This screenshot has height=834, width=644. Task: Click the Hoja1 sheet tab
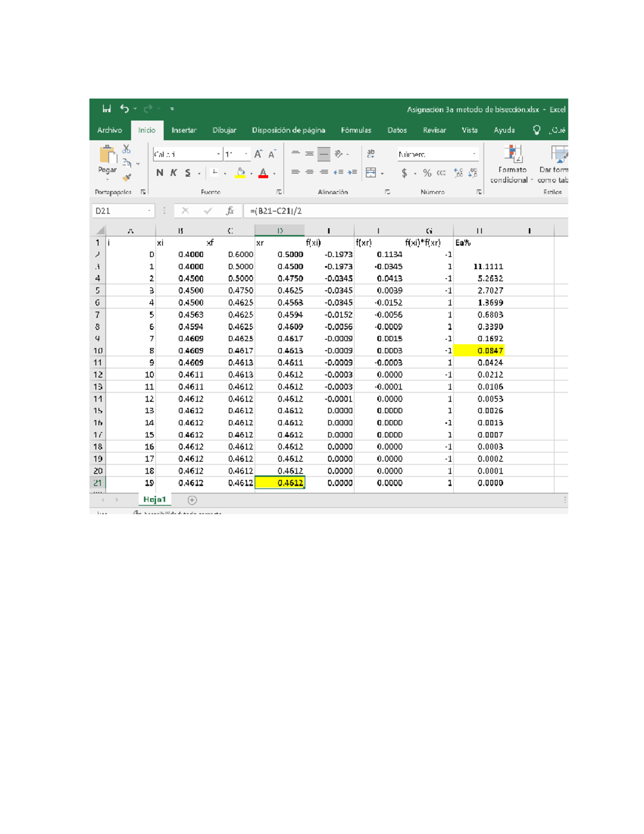[155, 499]
